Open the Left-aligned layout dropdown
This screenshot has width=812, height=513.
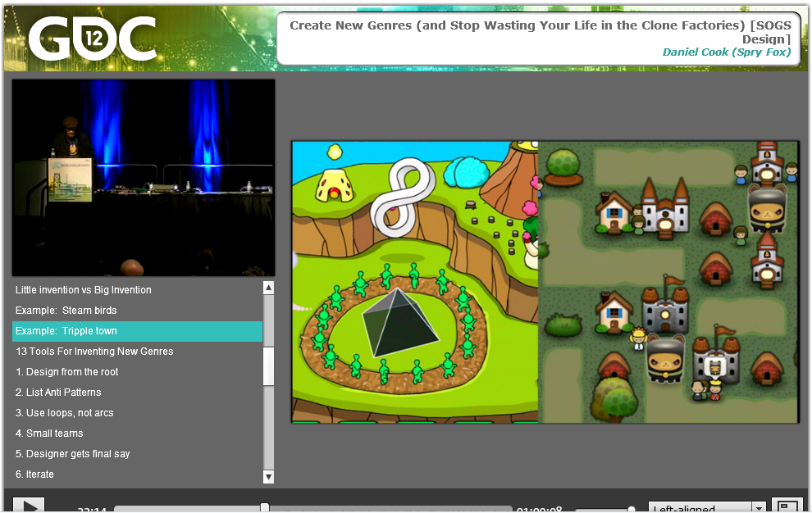pyautogui.click(x=707, y=507)
